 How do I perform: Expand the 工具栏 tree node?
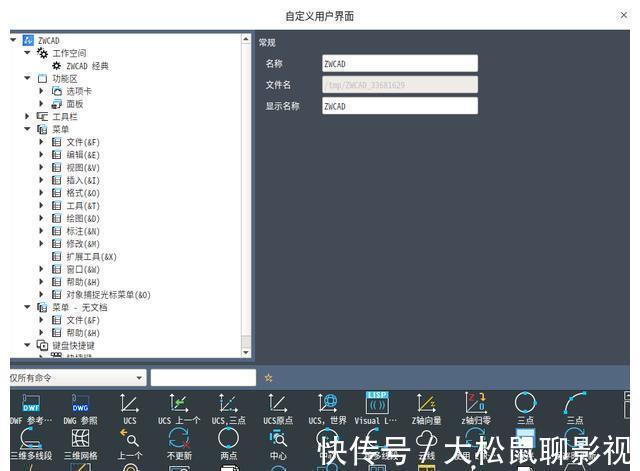[27, 116]
